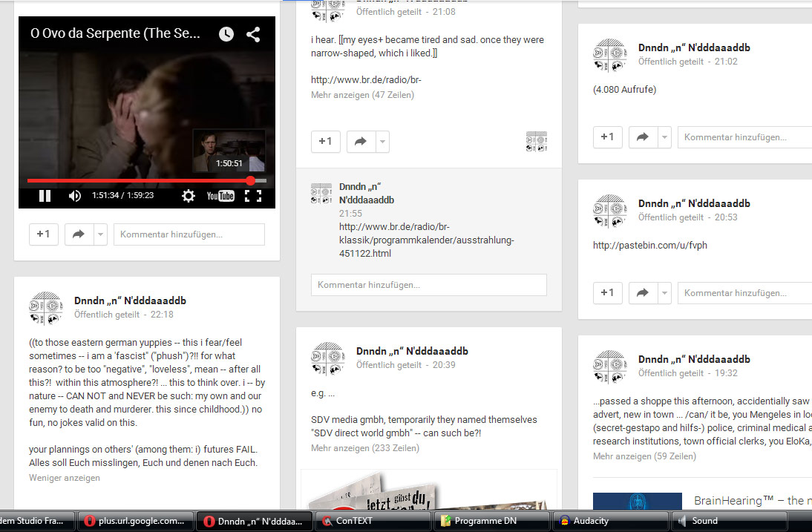Open share dropdown on 20:53 post

[664, 293]
